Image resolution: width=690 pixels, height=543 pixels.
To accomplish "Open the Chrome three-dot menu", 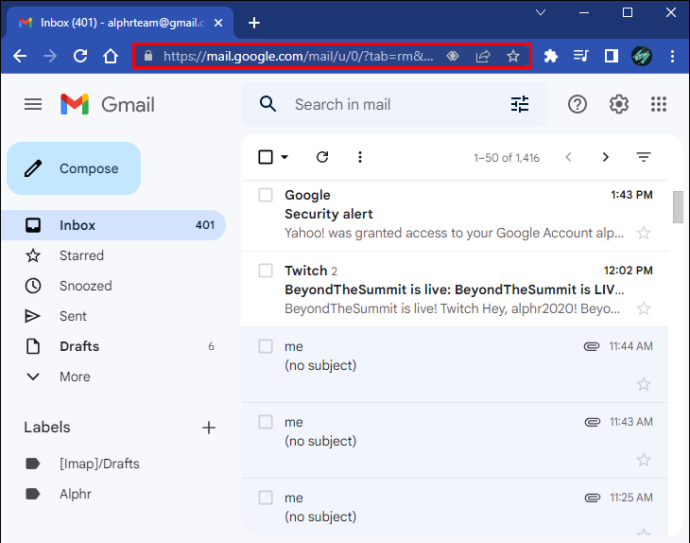I will (672, 56).
